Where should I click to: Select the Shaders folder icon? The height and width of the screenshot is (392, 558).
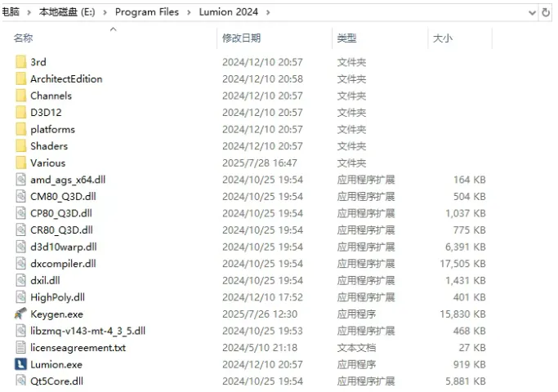(x=21, y=146)
